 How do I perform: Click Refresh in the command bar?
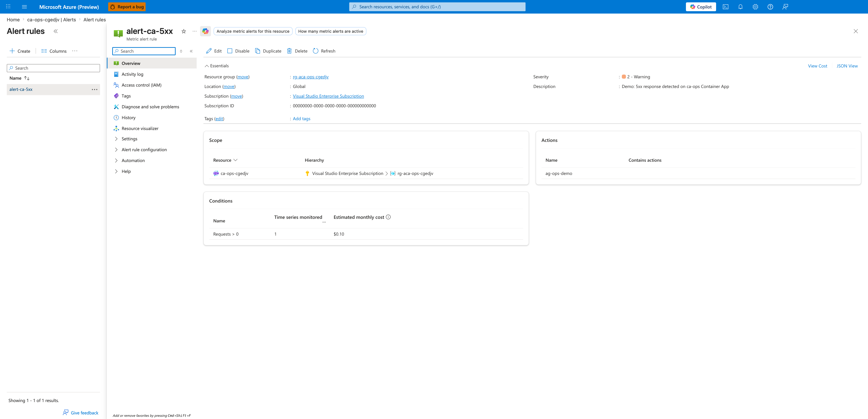[x=324, y=51]
